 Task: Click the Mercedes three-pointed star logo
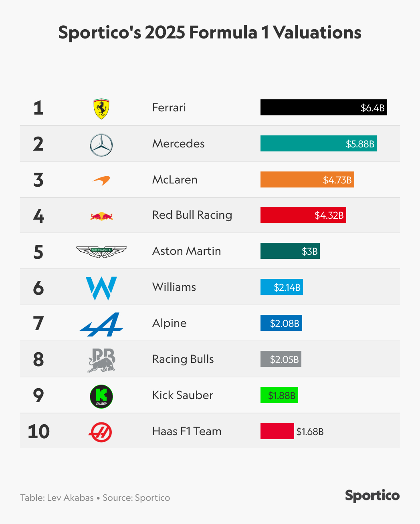(x=101, y=145)
